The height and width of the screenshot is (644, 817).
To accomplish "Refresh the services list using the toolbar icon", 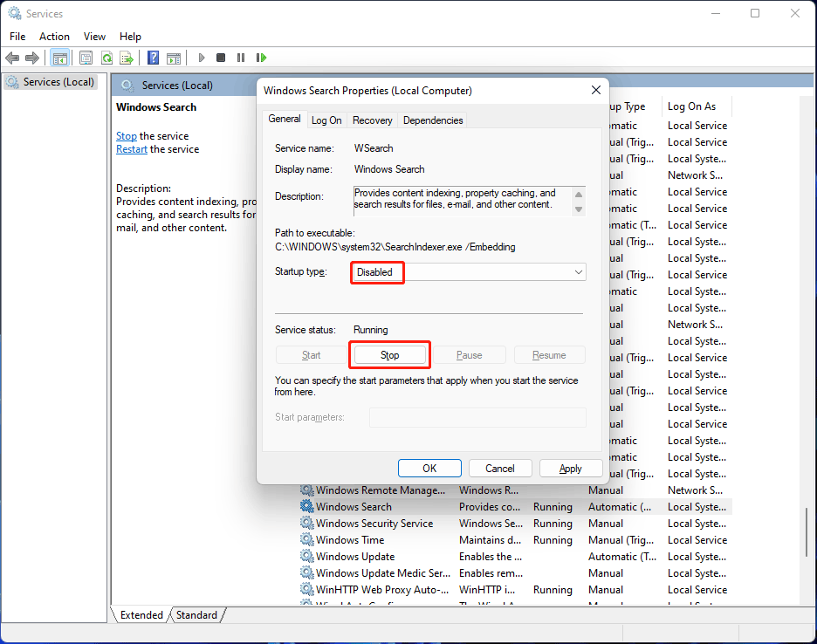I will click(x=106, y=58).
